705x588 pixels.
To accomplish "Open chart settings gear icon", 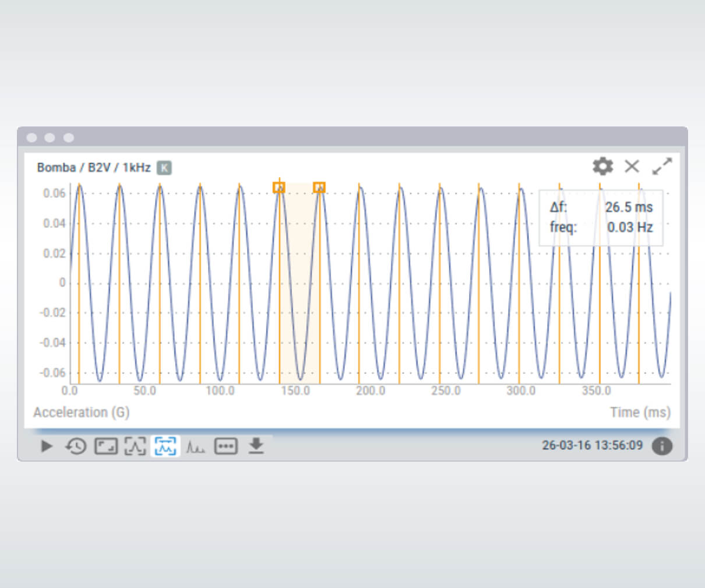I will [x=602, y=167].
